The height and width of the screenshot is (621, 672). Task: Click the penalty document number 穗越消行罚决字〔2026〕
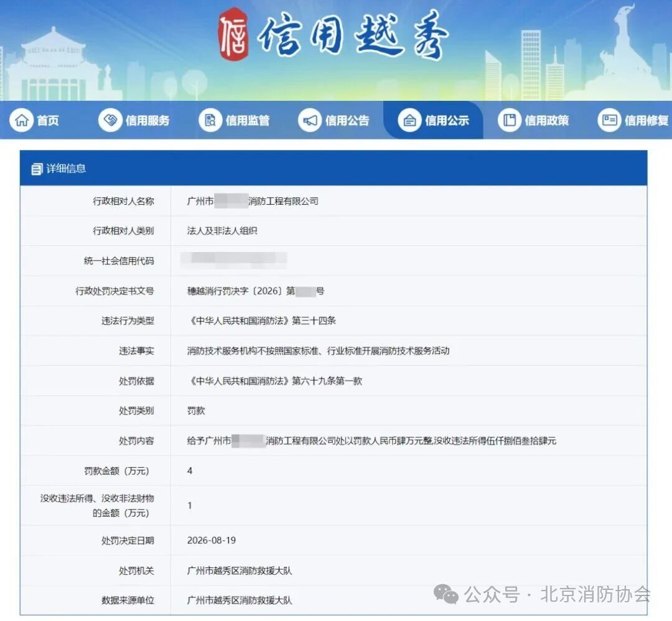256,291
